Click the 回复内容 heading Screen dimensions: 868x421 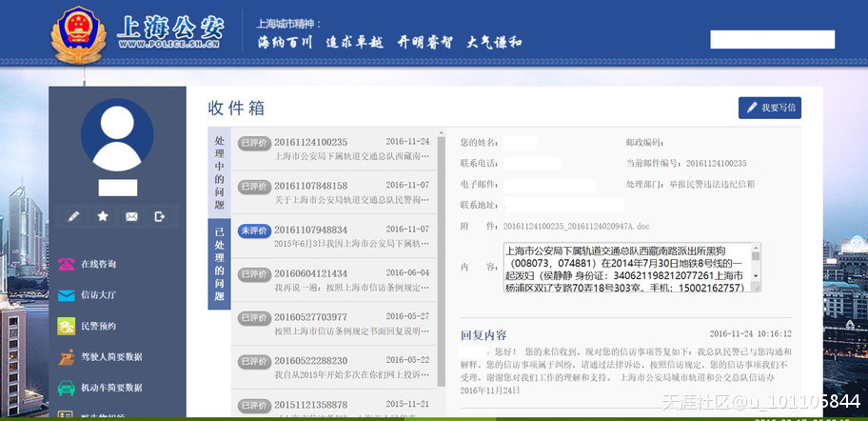coord(483,335)
